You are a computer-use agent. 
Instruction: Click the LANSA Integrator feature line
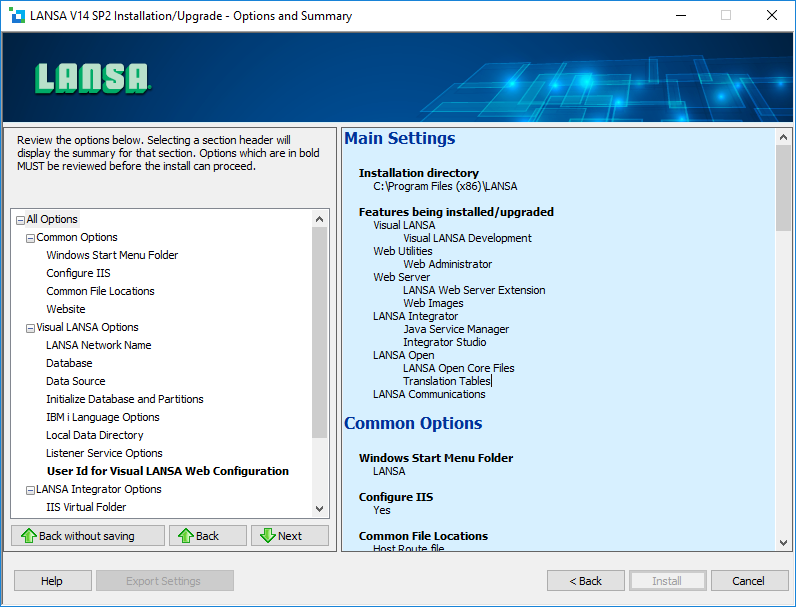click(415, 316)
